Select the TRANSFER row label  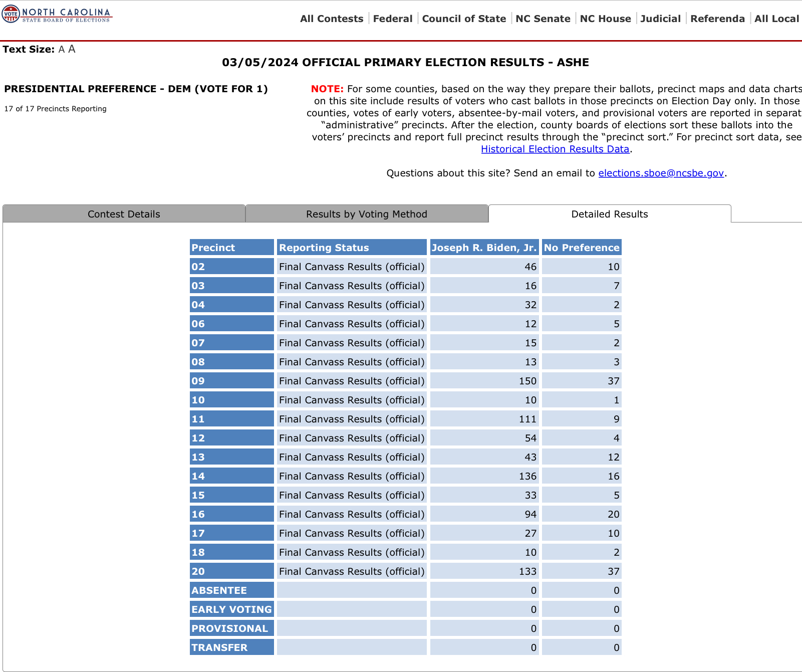point(232,647)
